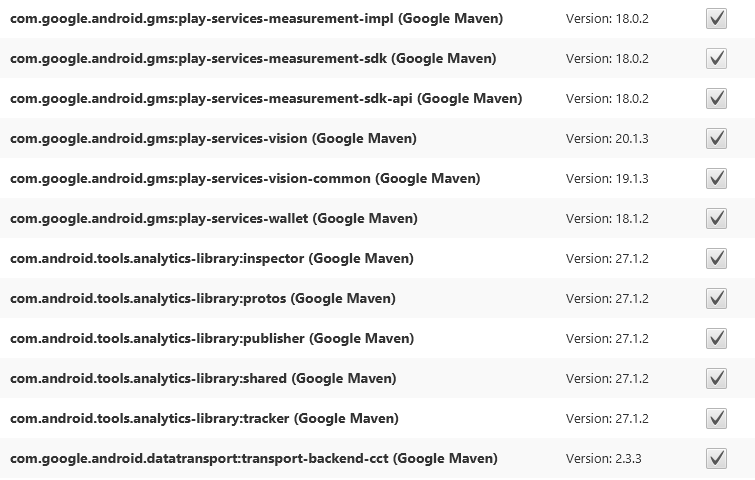Uncheck analytics-library:shared checkbox
The width and height of the screenshot is (755, 480).
(x=716, y=379)
